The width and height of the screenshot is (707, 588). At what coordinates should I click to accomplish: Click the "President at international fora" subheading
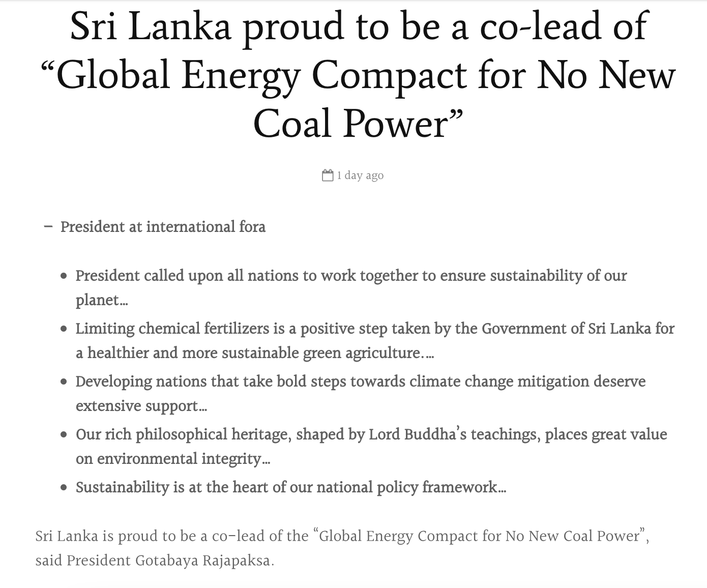point(163,226)
